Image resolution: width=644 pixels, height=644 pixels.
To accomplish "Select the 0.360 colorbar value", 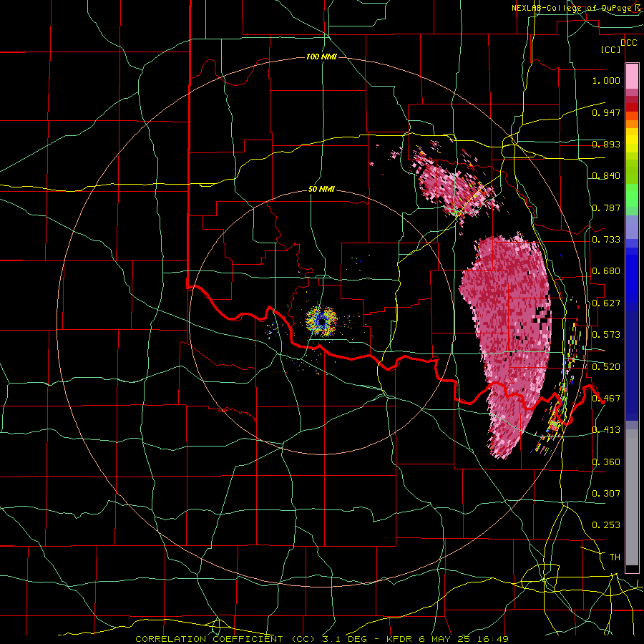I will (x=606, y=462).
